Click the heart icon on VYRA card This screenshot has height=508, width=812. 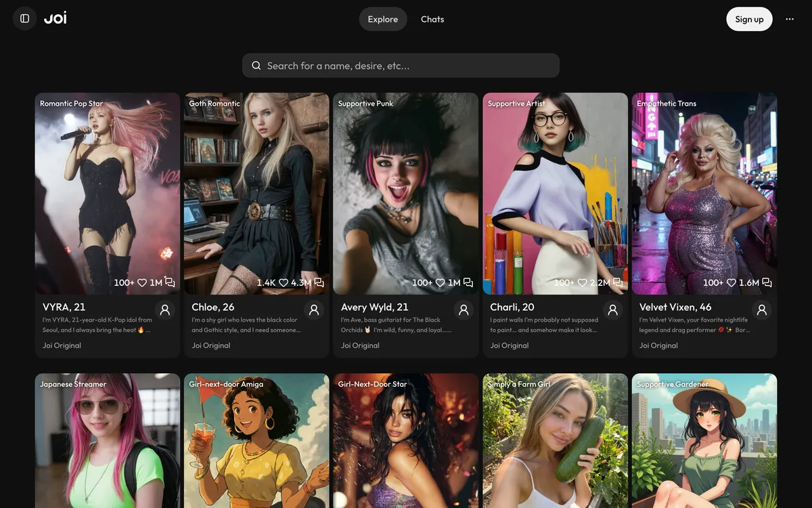point(142,282)
